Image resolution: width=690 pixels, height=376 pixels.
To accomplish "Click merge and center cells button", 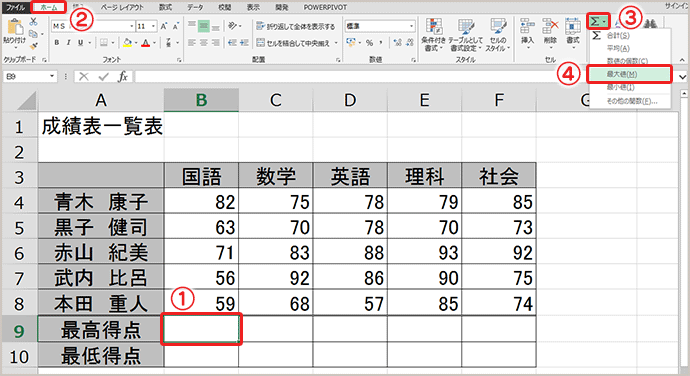I will pos(297,43).
